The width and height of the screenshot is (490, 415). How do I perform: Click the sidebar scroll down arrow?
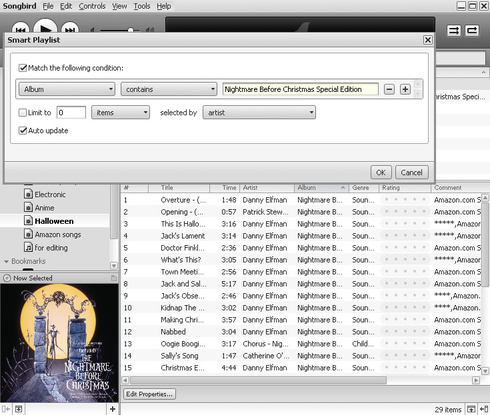tap(114, 266)
